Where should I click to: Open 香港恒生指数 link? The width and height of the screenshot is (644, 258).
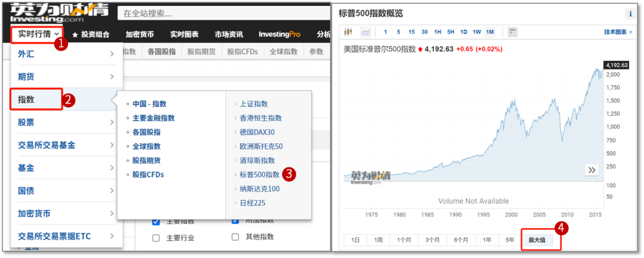click(x=261, y=118)
